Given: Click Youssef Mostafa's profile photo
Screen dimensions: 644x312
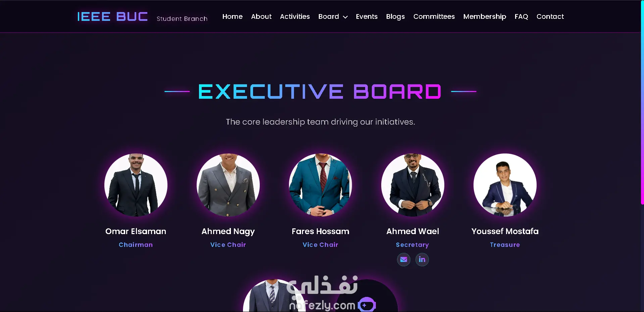Looking at the screenshot, I should [x=505, y=185].
